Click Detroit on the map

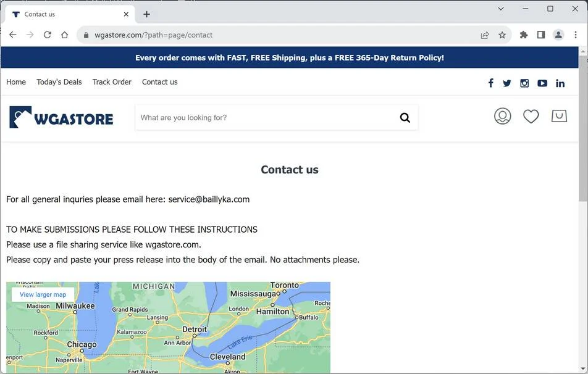[194, 330]
